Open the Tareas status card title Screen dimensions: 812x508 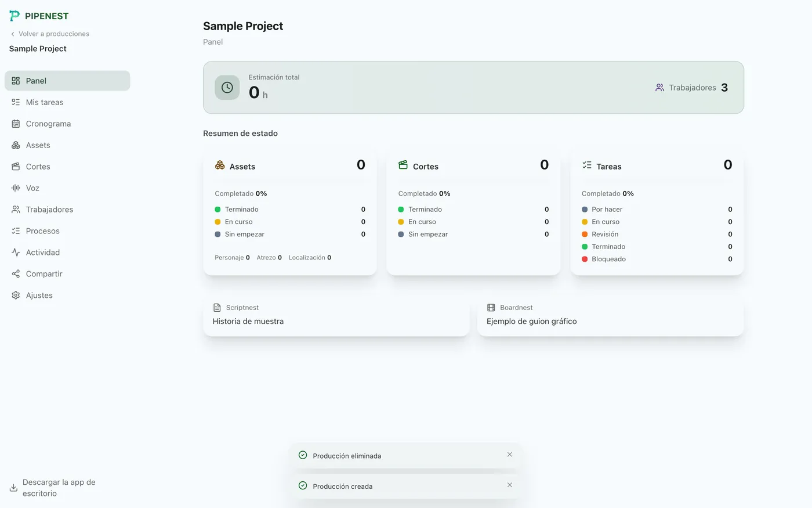click(609, 167)
